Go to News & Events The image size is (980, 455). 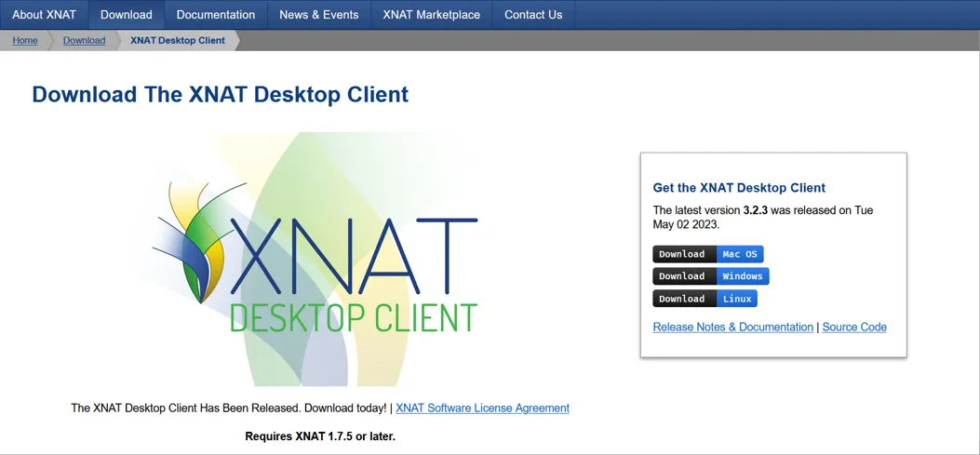318,14
